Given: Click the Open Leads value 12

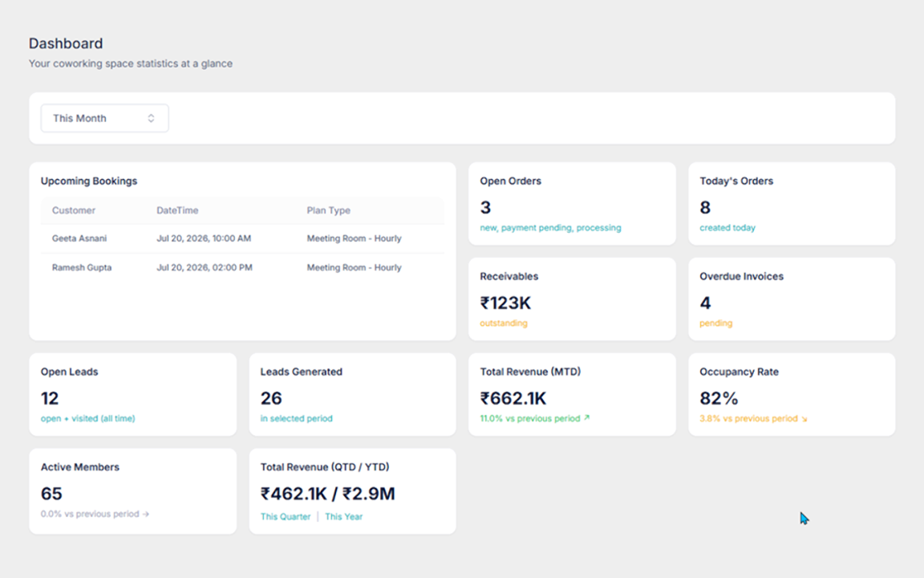Looking at the screenshot, I should pos(50,399).
